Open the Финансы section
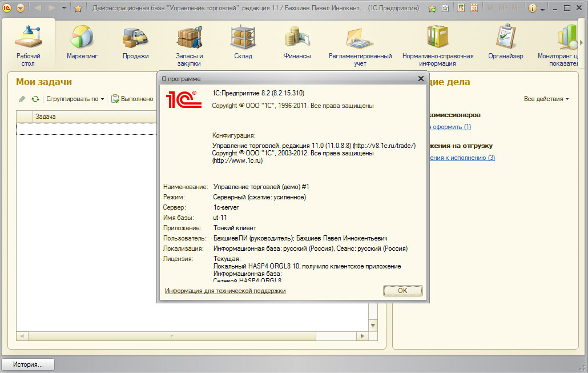Screen dimensions: 588x373 [297, 42]
